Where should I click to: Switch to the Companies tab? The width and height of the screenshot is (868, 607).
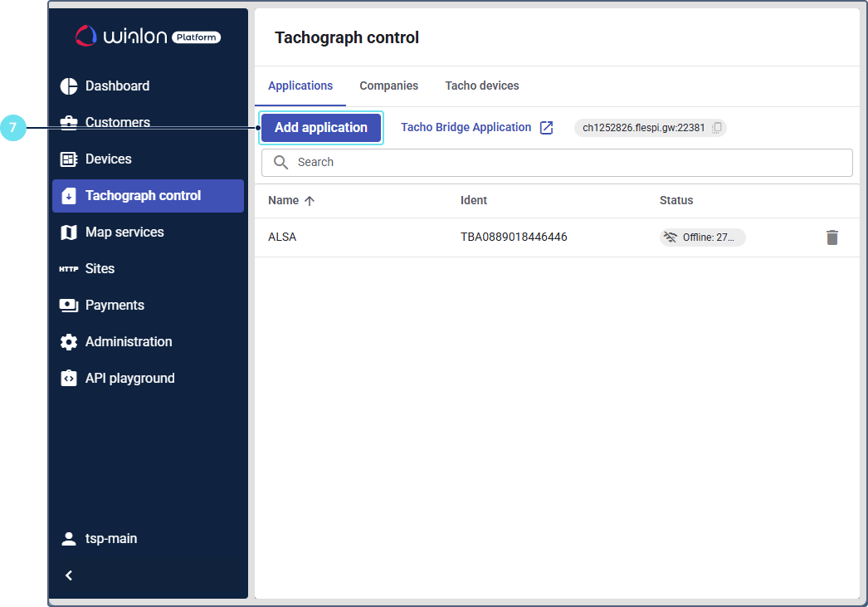click(x=388, y=86)
